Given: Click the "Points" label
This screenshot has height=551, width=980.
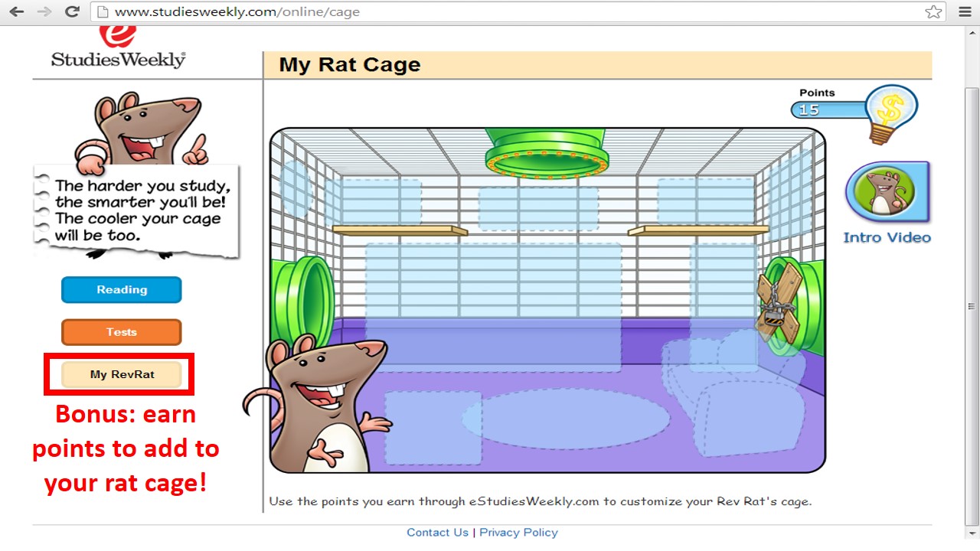Looking at the screenshot, I should [817, 93].
